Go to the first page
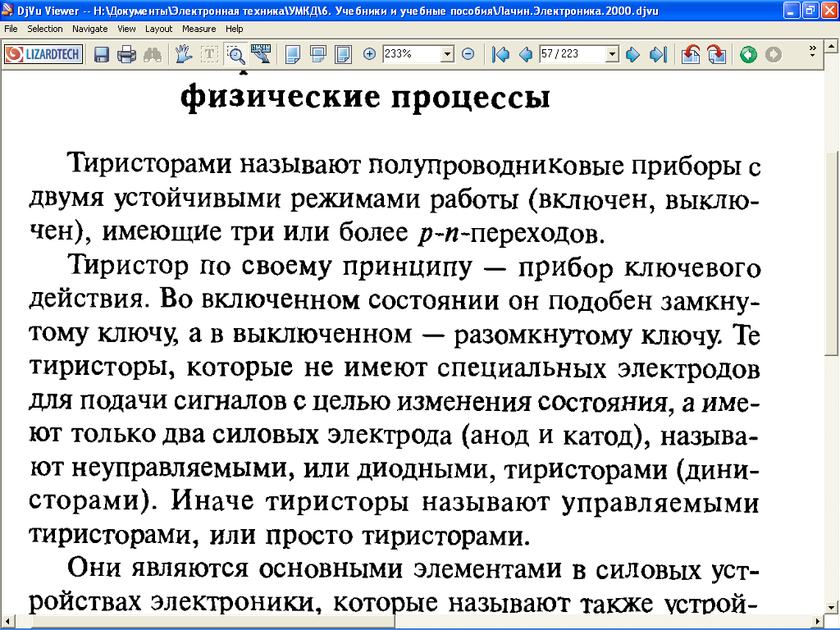Viewport: 840px width, 630px height. coord(500,54)
